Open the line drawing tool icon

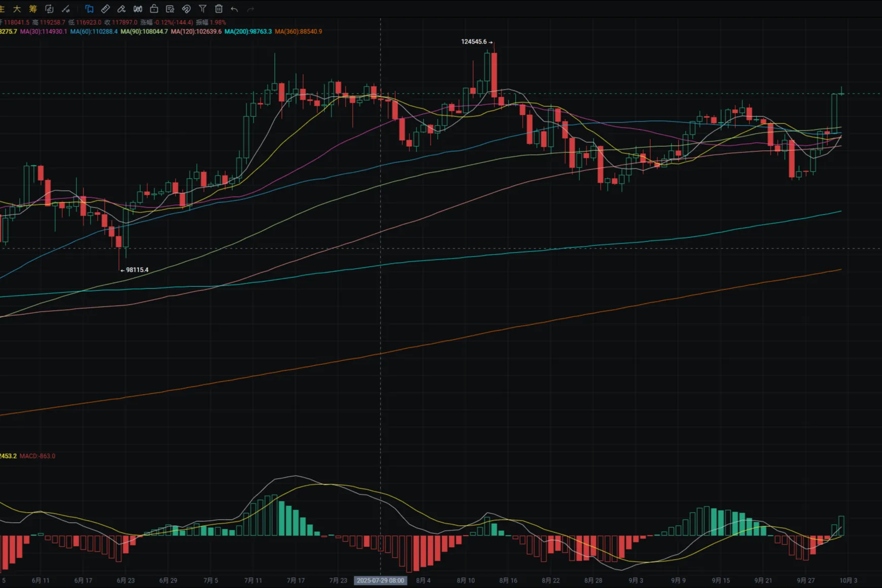(x=66, y=9)
